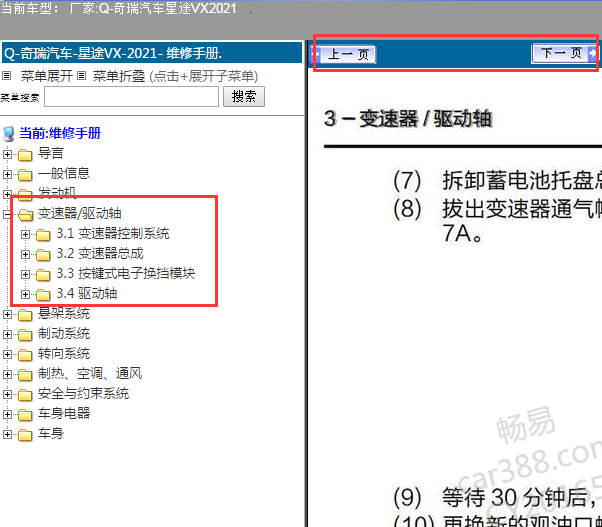Click the 车身电器 folder icon
Screen dimensions: 602x527
[25, 415]
